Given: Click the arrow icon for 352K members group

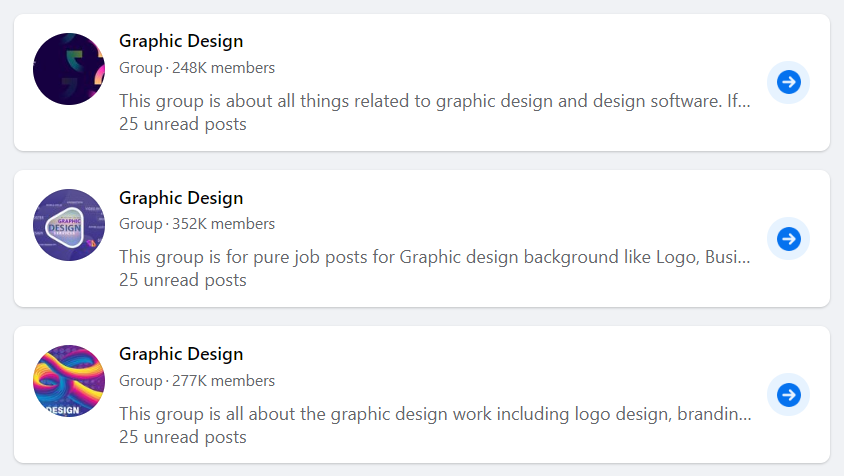Looking at the screenshot, I should (x=789, y=239).
